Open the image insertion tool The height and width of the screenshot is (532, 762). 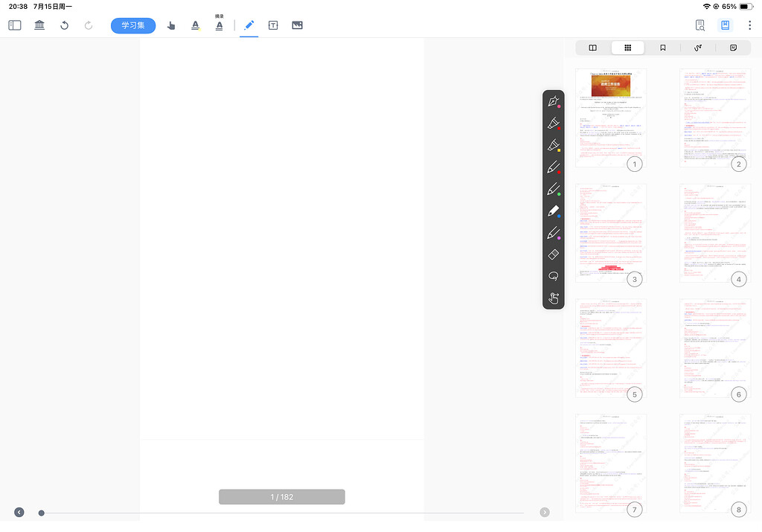298,25
